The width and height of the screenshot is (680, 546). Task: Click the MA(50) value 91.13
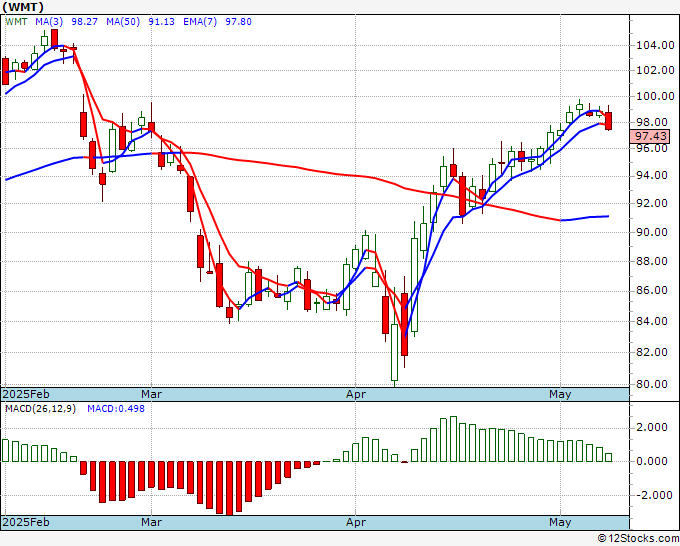(x=161, y=22)
